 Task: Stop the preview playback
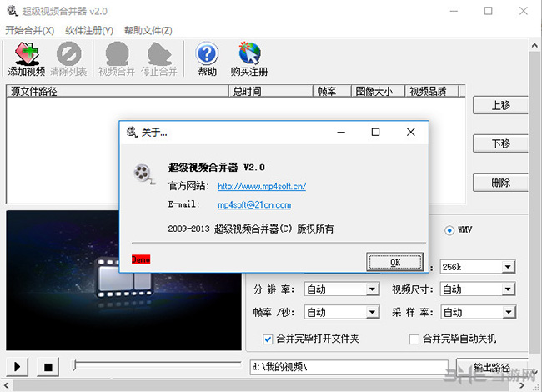(x=48, y=367)
